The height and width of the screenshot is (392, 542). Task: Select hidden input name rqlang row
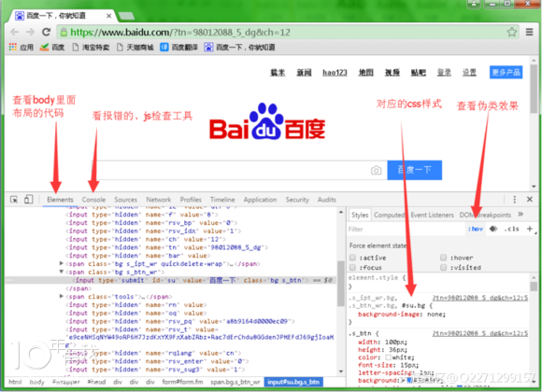[x=153, y=353]
